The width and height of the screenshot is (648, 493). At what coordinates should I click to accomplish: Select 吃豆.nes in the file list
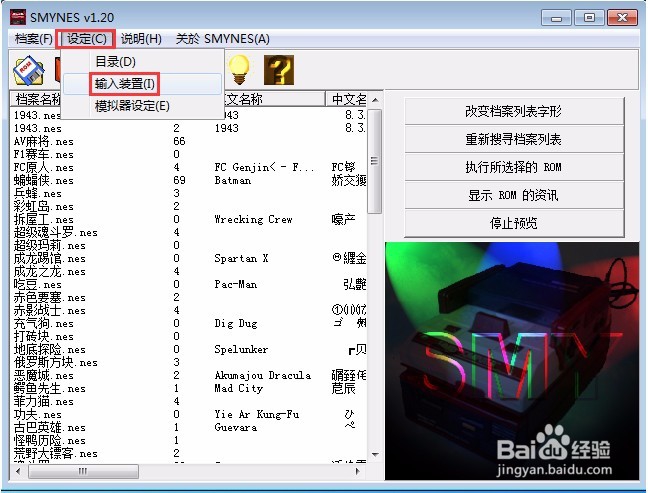(38, 285)
